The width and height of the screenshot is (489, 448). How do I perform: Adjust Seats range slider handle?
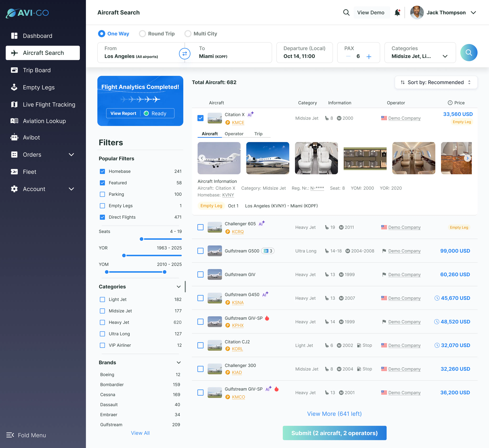[141, 239]
